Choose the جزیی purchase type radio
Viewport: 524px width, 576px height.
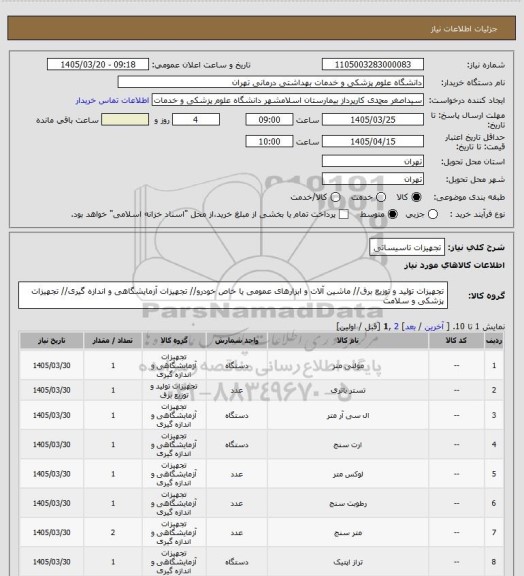click(x=433, y=214)
